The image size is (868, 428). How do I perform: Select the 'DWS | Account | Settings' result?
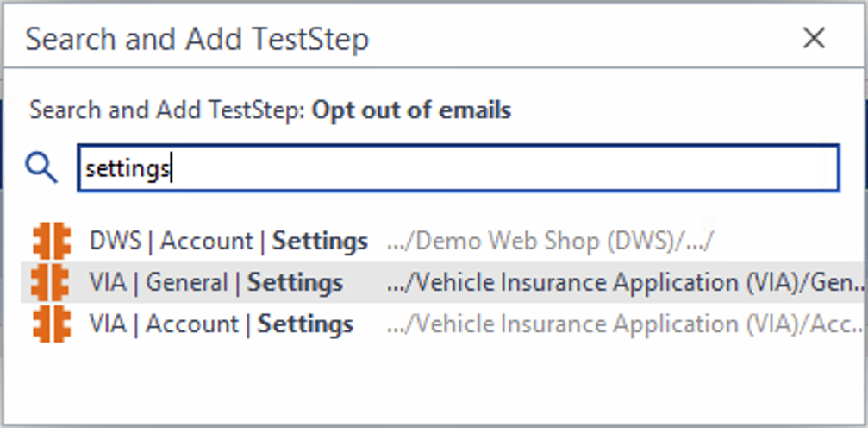pyautogui.click(x=229, y=242)
